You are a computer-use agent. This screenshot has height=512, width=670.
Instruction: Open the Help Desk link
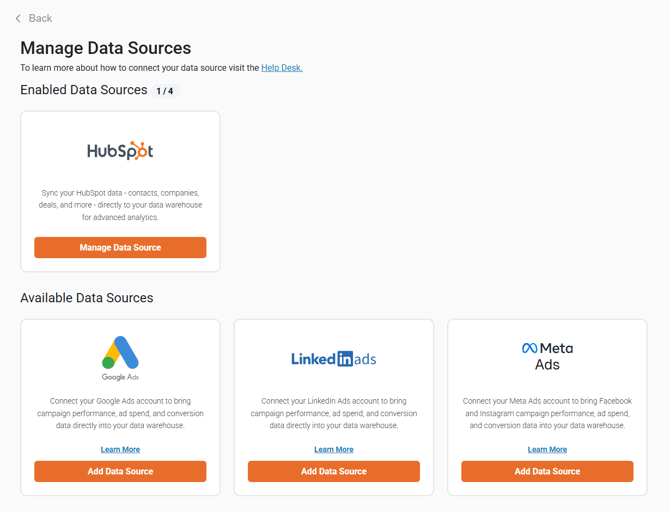(282, 68)
